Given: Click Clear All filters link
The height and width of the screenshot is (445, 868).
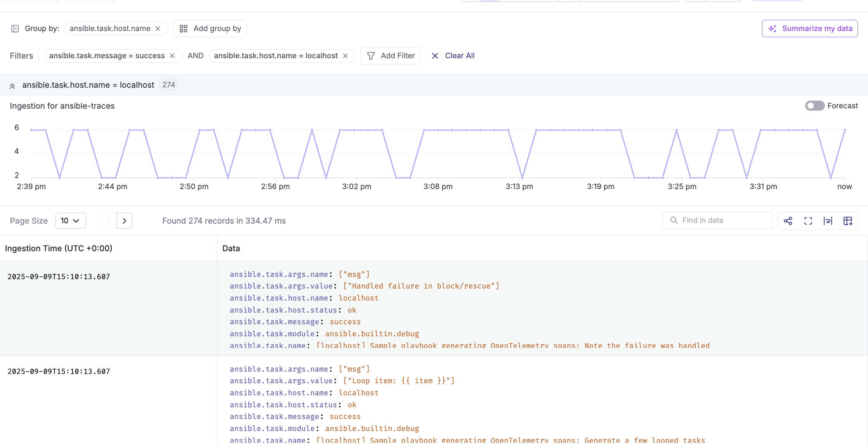Looking at the screenshot, I should click(x=453, y=56).
